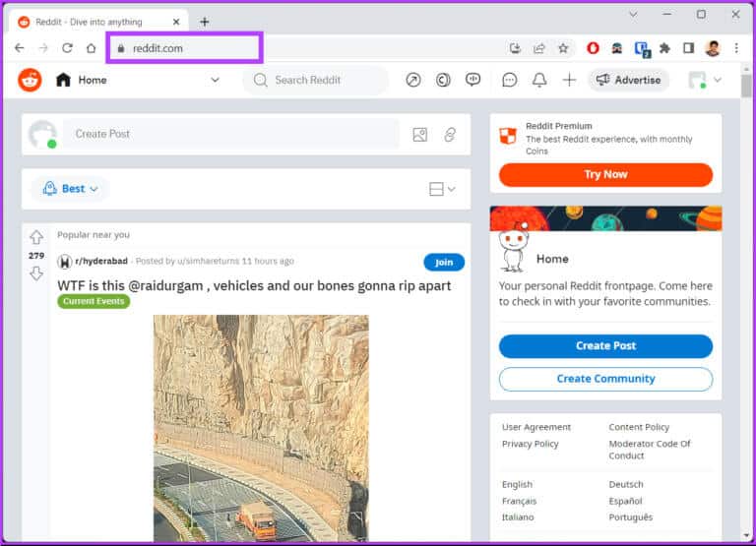Open the Chrome three-dot menu
This screenshot has height=546, width=756.
(736, 47)
